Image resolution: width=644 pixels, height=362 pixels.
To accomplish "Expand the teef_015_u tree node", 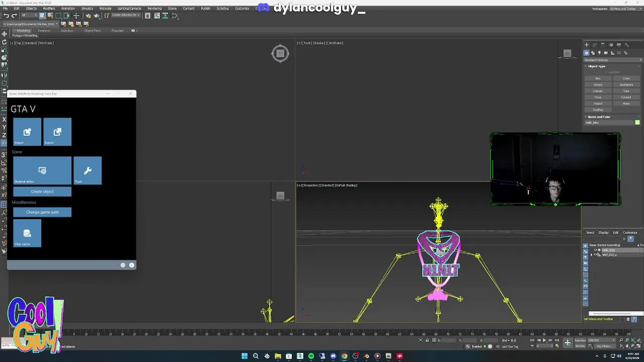I will click(x=592, y=255).
